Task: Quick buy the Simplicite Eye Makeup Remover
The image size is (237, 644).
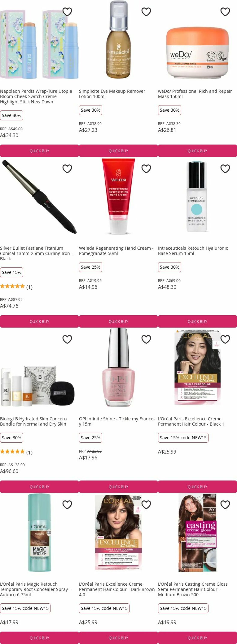Action: [118, 151]
